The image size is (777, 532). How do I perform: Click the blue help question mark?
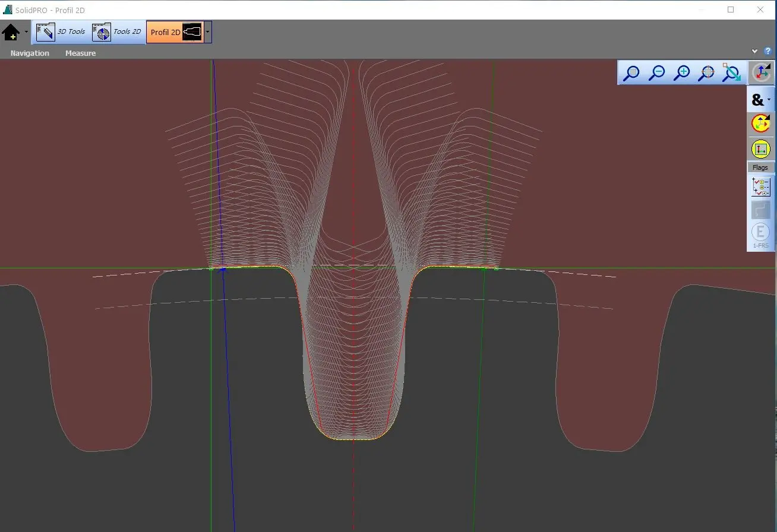[x=767, y=52]
